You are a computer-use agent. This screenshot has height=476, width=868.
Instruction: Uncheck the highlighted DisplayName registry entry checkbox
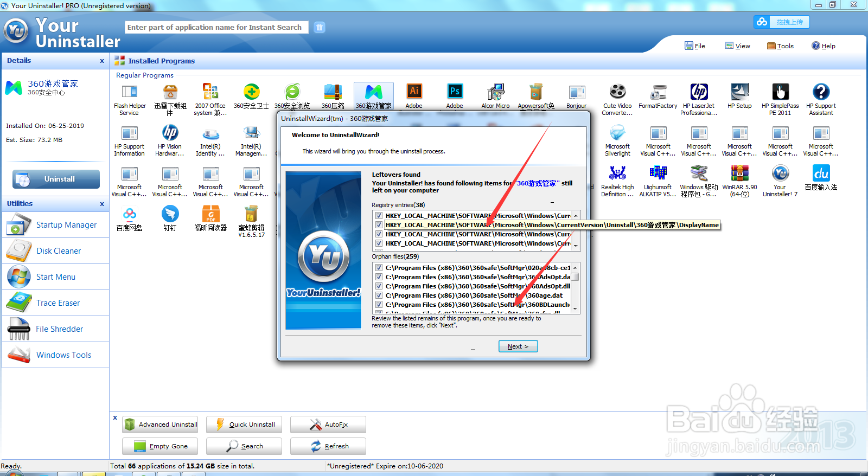[x=379, y=225]
